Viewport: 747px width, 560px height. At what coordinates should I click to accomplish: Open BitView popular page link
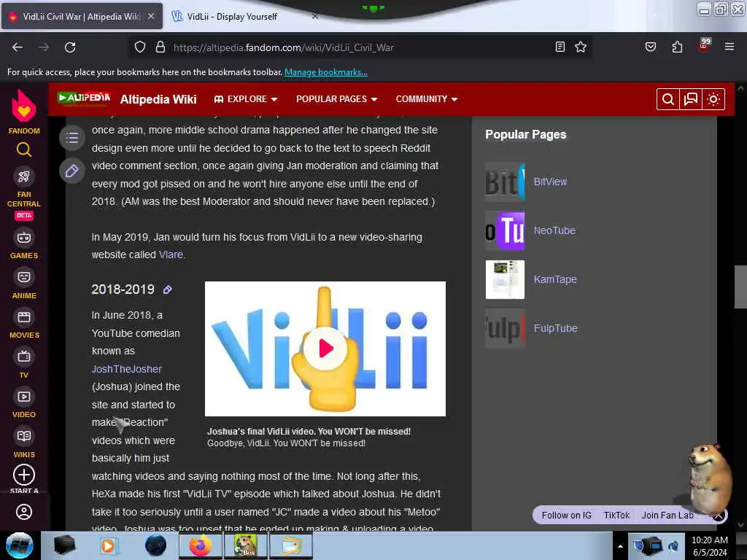coord(550,182)
